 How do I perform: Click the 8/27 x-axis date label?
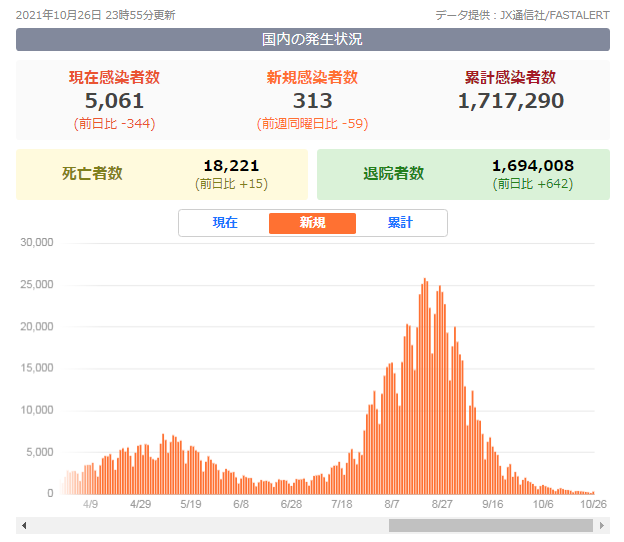pos(442,504)
